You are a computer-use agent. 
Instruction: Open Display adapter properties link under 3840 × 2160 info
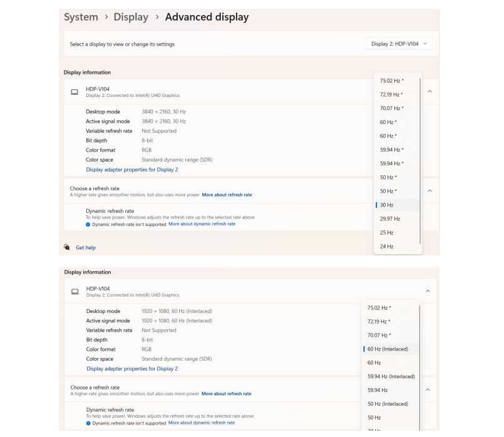tap(131, 170)
